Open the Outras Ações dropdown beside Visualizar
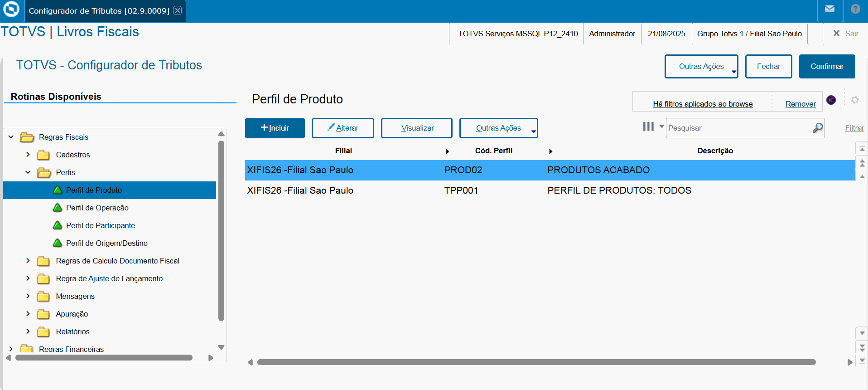 point(499,128)
